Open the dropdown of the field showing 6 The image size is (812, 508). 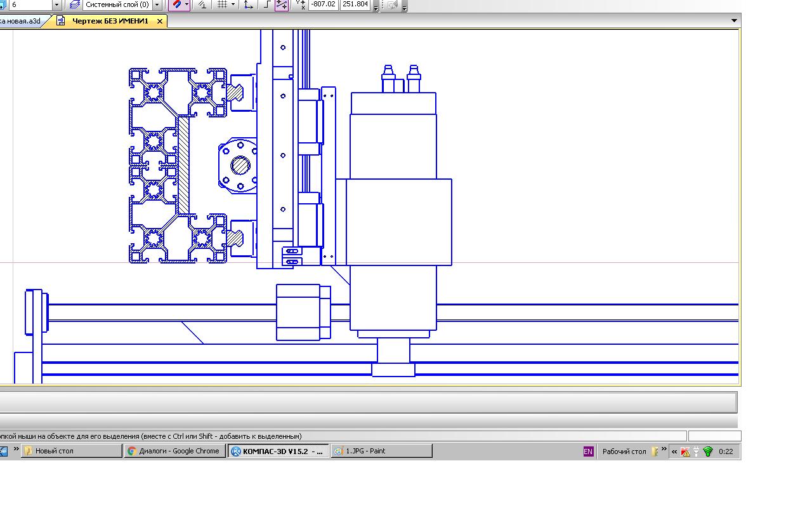[56, 4]
